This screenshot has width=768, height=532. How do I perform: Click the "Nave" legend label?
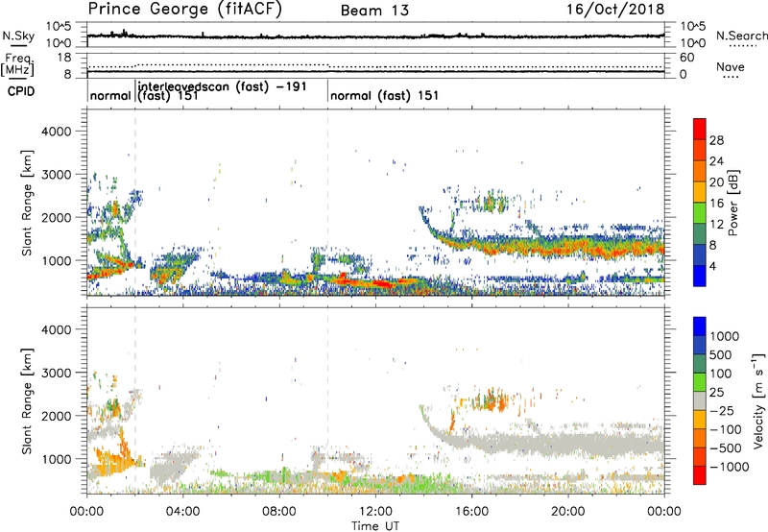tap(731, 67)
